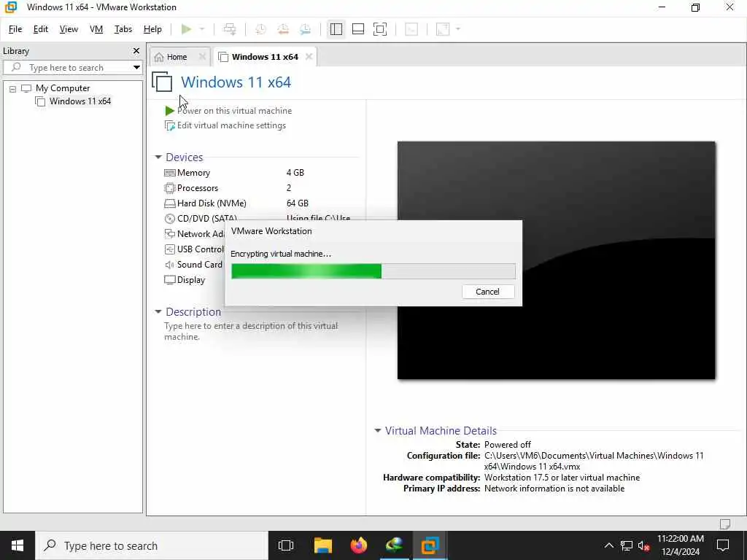Click the Display device icon
747x560 pixels.
[169, 279]
